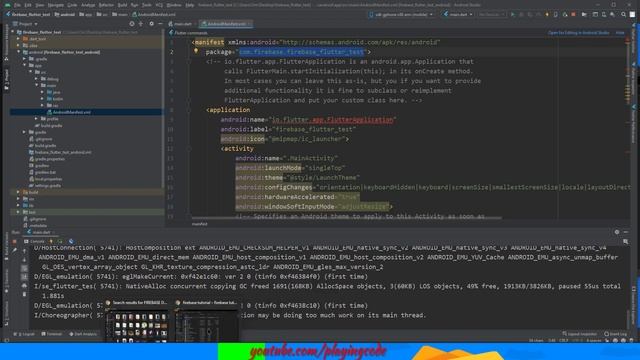Click the scroll up arrow in the console gutter
The width and height of the screenshot is (640, 360).
point(24,251)
